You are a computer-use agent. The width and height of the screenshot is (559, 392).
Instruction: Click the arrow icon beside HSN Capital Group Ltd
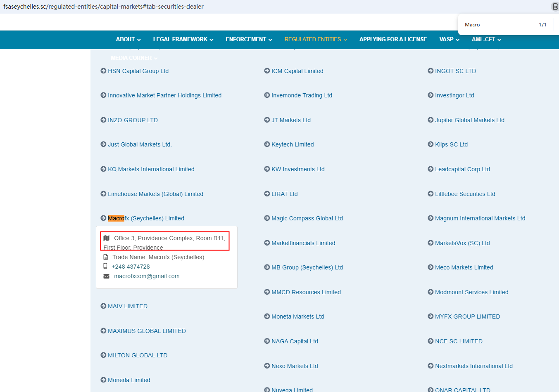(103, 71)
